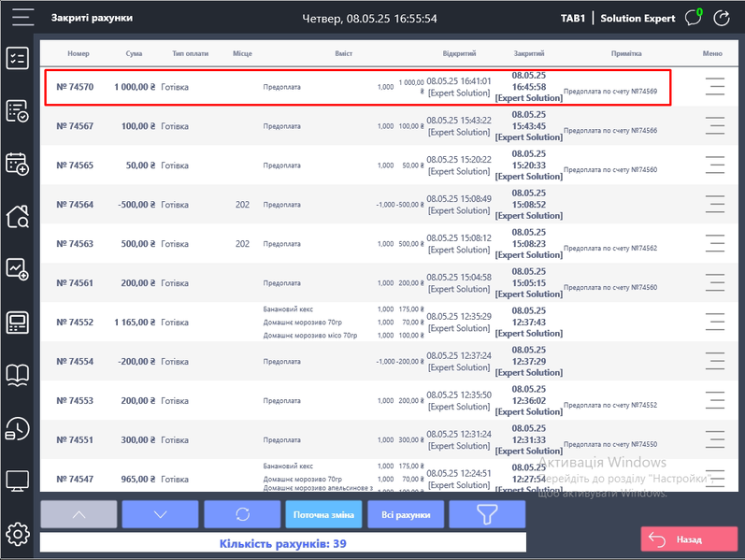Screen dimensions: 745x560
Task: Open the settings gear in sidebar
Action: (x=18, y=534)
